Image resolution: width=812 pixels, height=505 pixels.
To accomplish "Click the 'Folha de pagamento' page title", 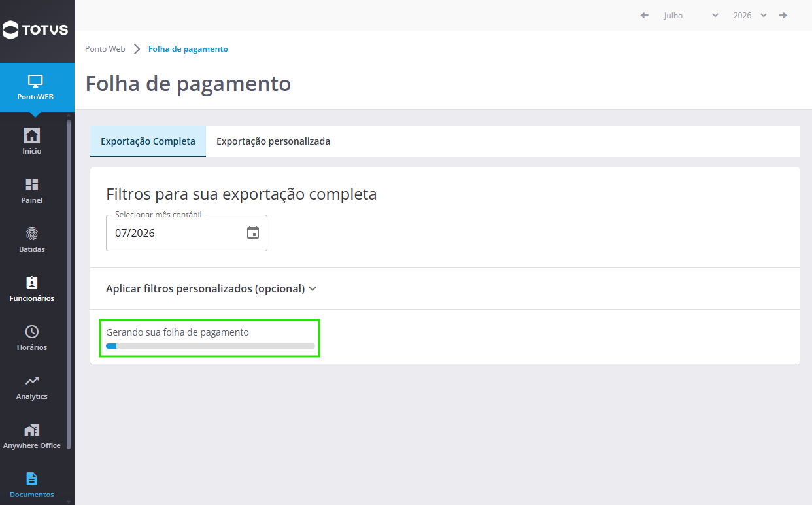I will coord(188,84).
